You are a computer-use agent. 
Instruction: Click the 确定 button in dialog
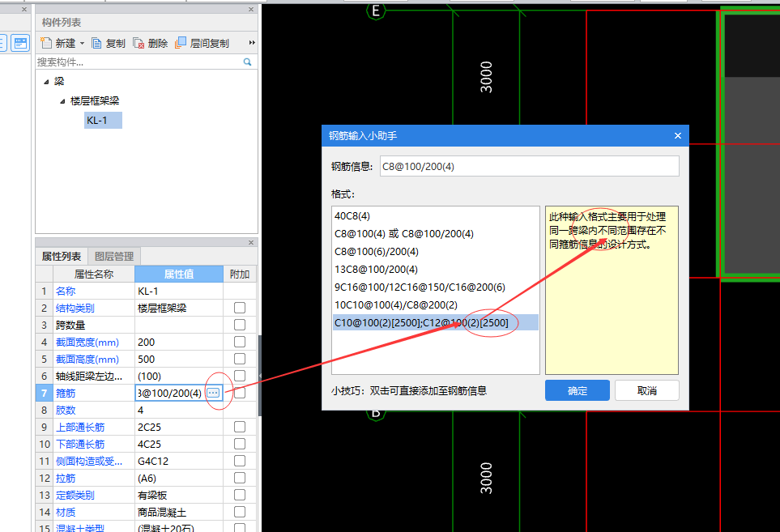[578, 391]
